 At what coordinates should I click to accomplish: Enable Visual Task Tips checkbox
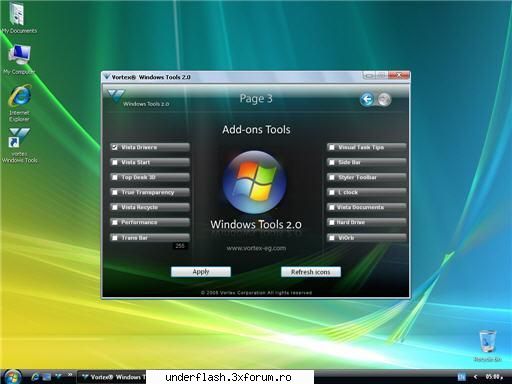[x=332, y=147]
